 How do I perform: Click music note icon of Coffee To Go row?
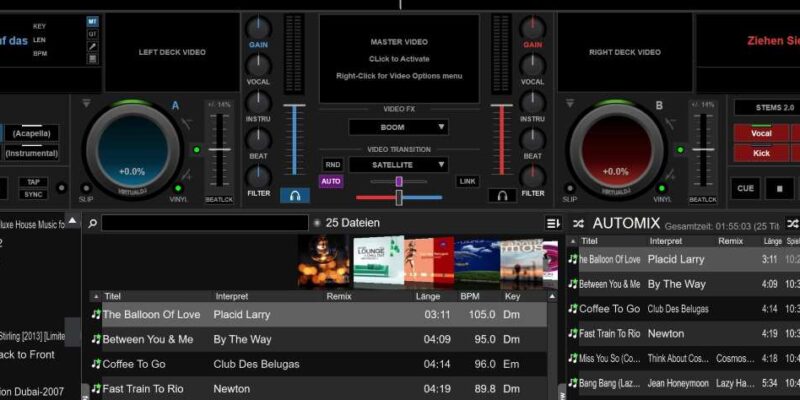coord(96,364)
